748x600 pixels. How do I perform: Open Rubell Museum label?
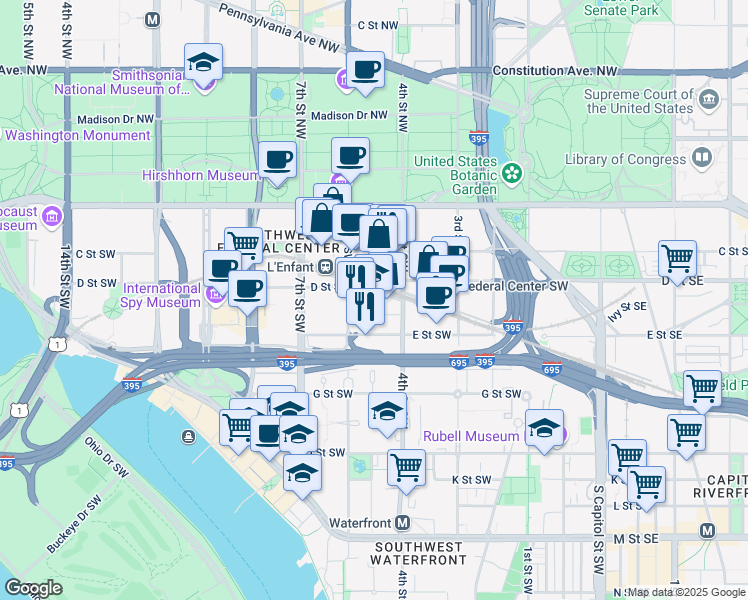tap(471, 436)
